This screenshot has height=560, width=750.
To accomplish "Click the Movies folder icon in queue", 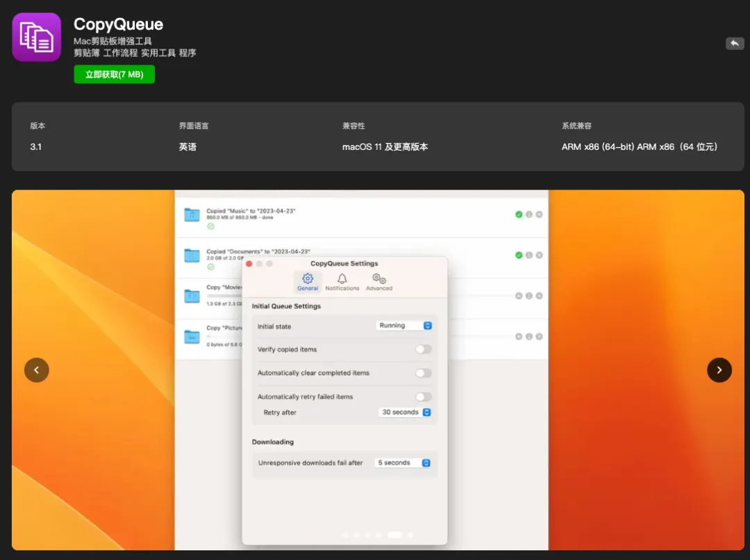I will click(192, 296).
